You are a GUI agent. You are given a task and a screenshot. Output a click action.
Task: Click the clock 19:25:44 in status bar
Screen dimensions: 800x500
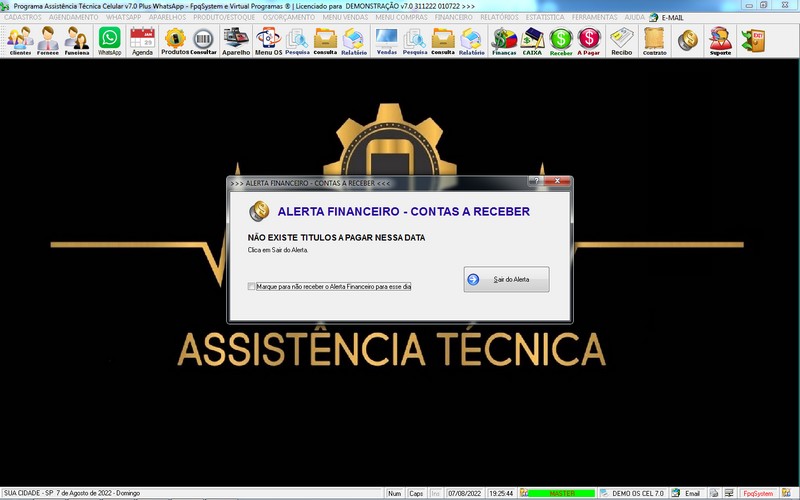coord(501,493)
